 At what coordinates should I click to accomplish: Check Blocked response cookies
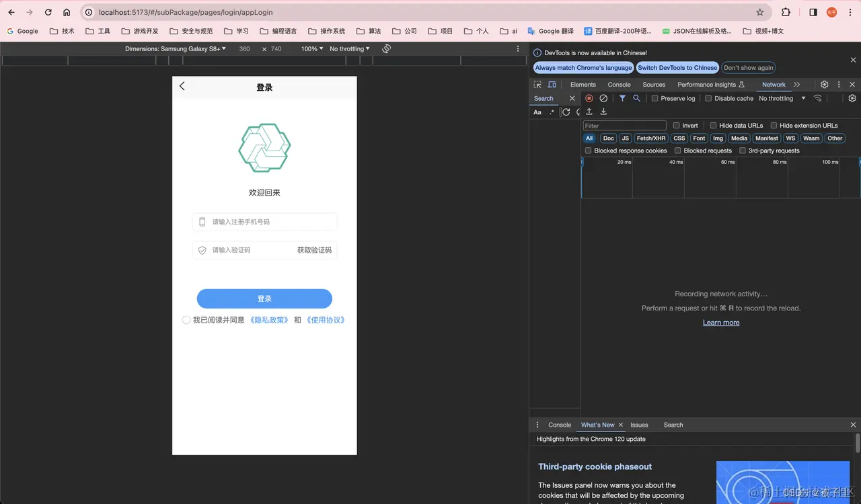pos(588,151)
